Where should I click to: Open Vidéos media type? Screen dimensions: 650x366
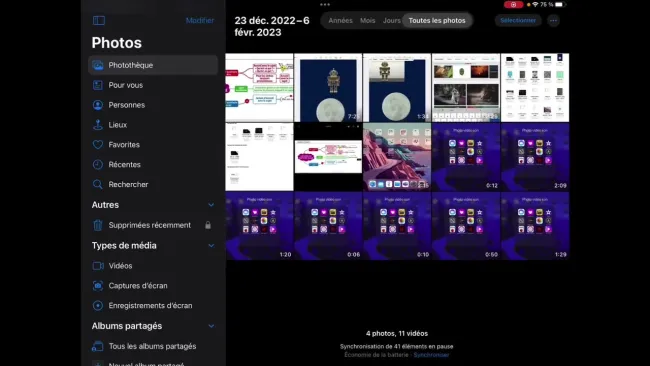tap(153, 266)
